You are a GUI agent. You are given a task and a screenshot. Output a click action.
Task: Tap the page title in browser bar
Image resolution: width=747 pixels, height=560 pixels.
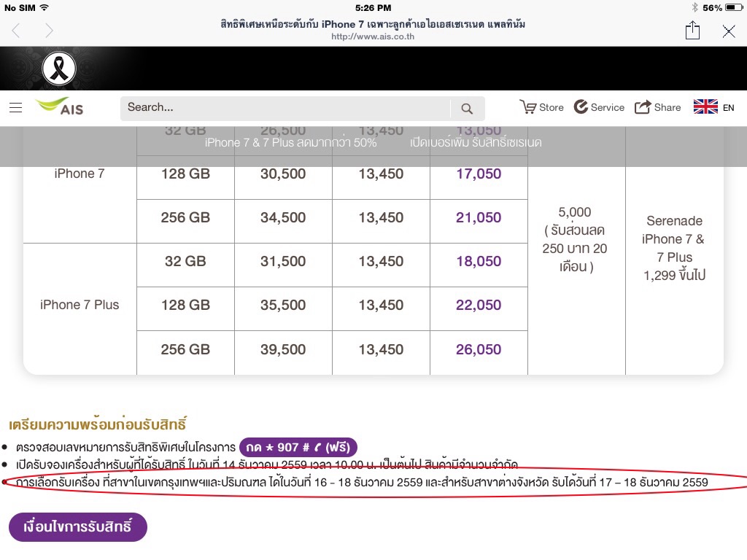click(x=373, y=24)
